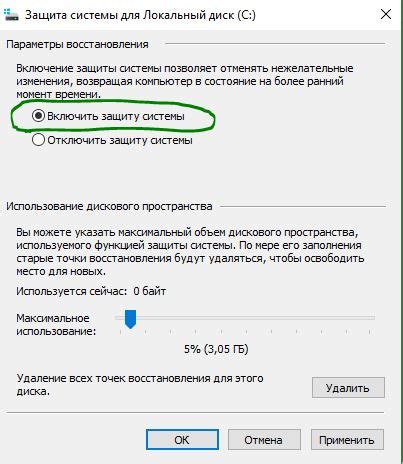Image resolution: width=403 pixels, height=464 pixels.
Task: Click the Параметры восстановления section heading
Action: click(77, 44)
